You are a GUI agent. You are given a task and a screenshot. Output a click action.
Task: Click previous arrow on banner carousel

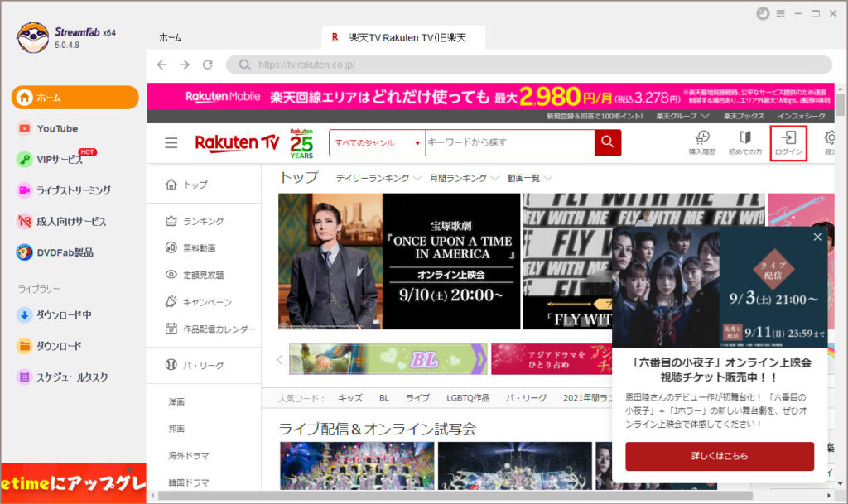[280, 359]
